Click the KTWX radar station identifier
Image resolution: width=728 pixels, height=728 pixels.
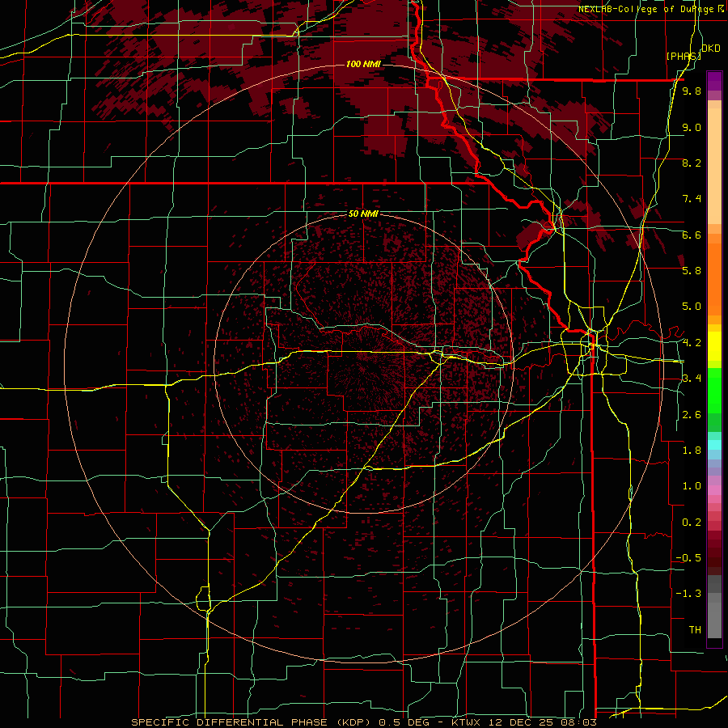point(467,722)
